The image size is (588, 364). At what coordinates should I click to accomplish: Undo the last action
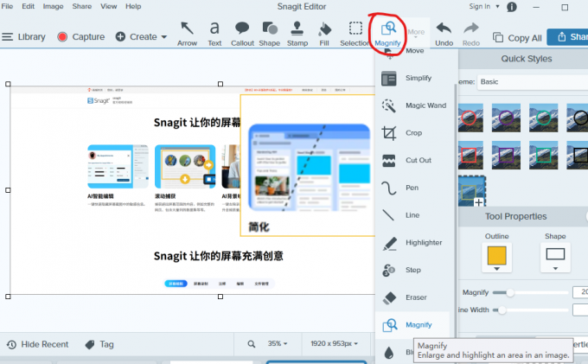click(x=444, y=34)
